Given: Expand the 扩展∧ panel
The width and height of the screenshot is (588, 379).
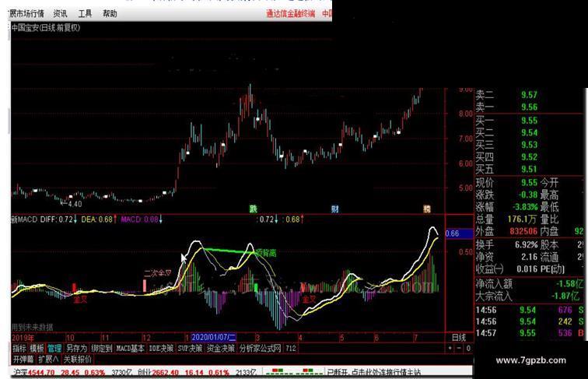Looking at the screenshot, I should (x=48, y=359).
